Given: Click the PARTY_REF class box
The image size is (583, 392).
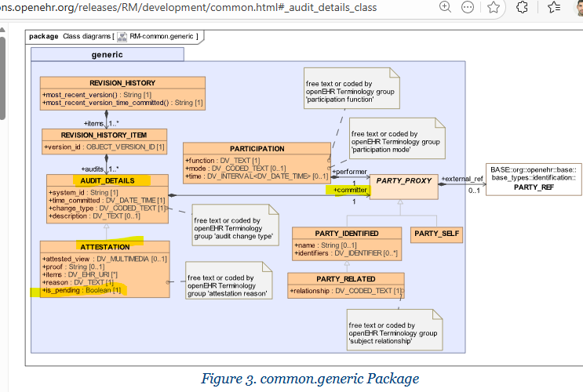Looking at the screenshot, I should tap(533, 178).
